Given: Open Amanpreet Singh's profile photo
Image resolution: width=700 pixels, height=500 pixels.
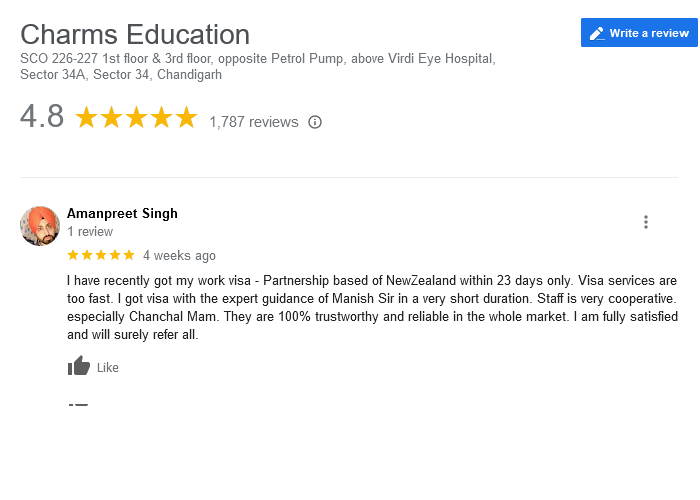Looking at the screenshot, I should point(40,226).
